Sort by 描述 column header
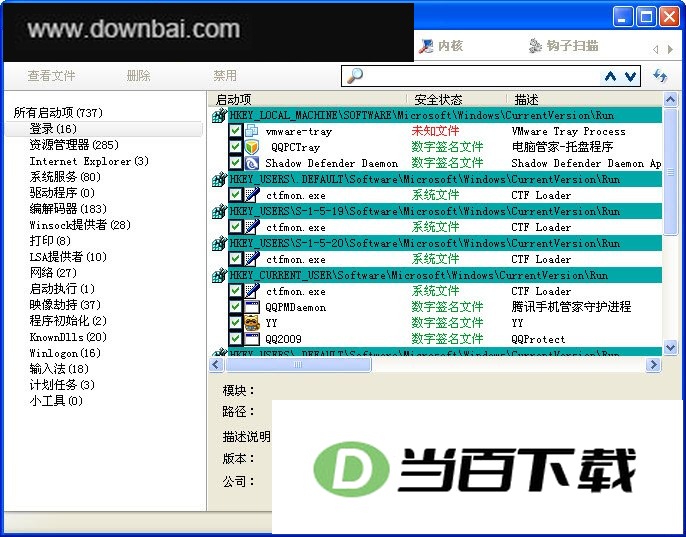686x537 pixels. (584, 100)
